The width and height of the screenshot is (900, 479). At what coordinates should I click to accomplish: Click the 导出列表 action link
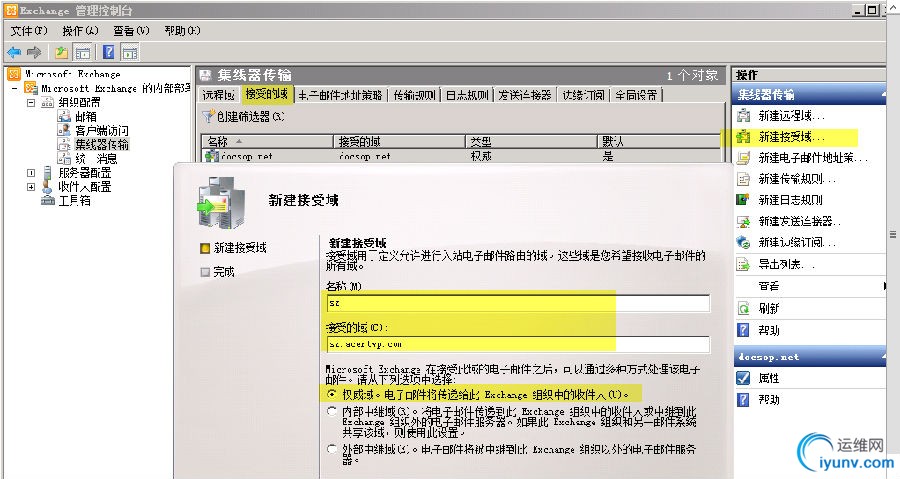click(786, 264)
